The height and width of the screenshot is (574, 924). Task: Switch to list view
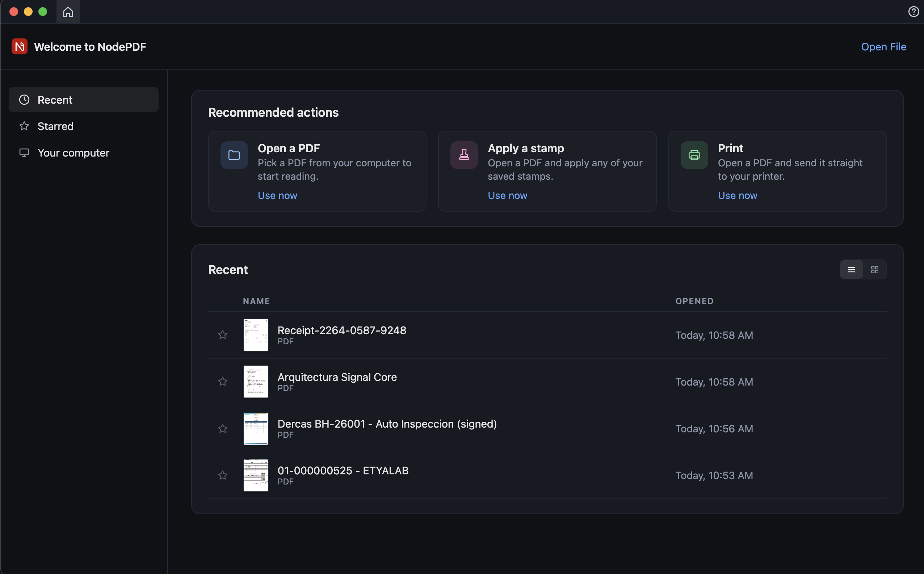pyautogui.click(x=852, y=270)
